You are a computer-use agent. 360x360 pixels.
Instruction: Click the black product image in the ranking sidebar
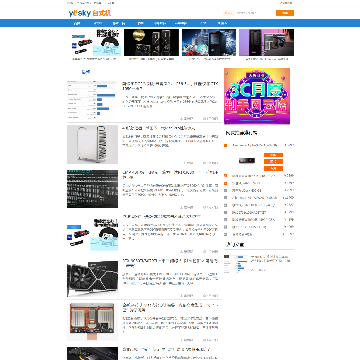tap(247, 161)
